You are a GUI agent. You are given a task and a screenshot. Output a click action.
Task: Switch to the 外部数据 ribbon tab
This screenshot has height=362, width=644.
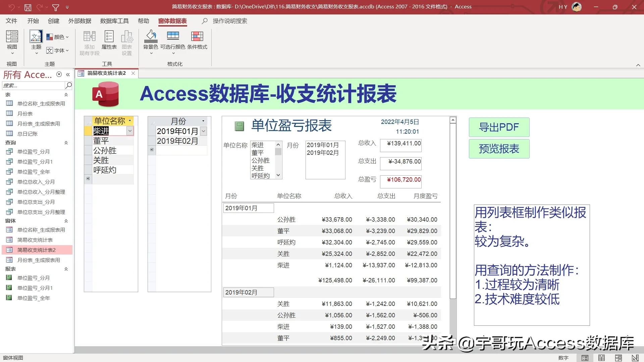pyautogui.click(x=80, y=21)
